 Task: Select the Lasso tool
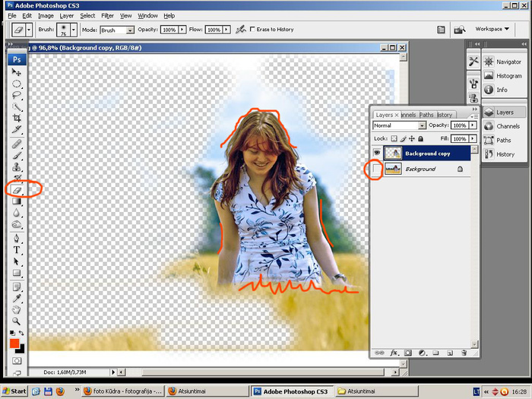tap(17, 96)
